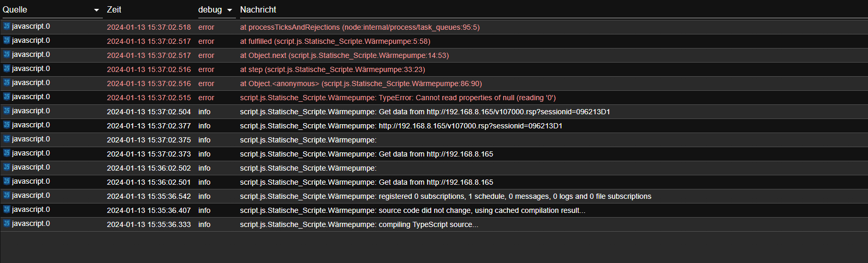Select the TypeError 'Cannot read properties of null' message
The width and height of the screenshot is (868, 263).
click(398, 98)
